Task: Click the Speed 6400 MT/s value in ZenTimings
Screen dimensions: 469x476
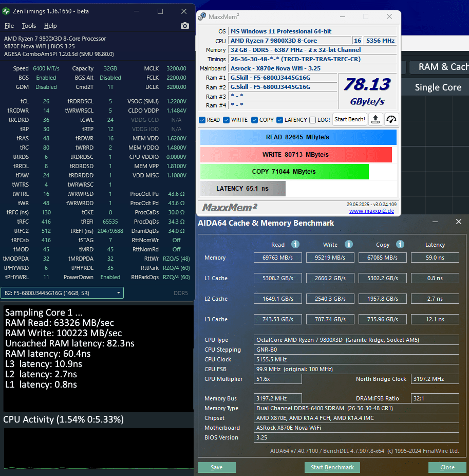Action: 46,68
